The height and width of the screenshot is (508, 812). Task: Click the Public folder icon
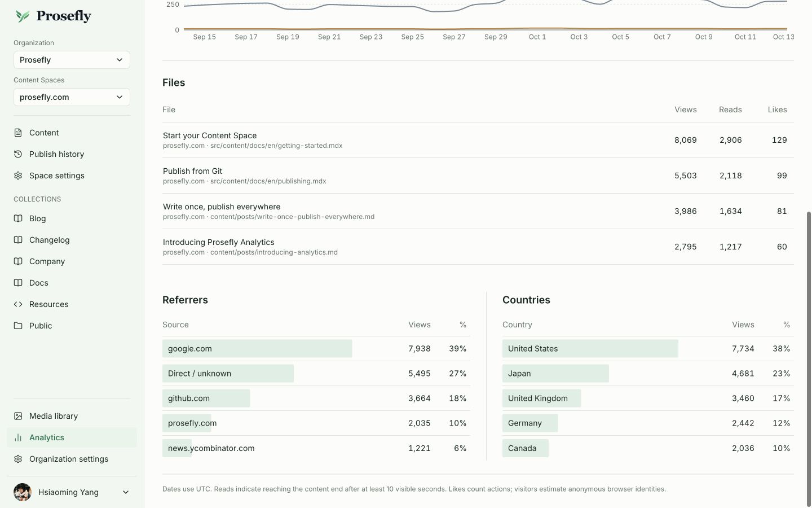tap(18, 326)
